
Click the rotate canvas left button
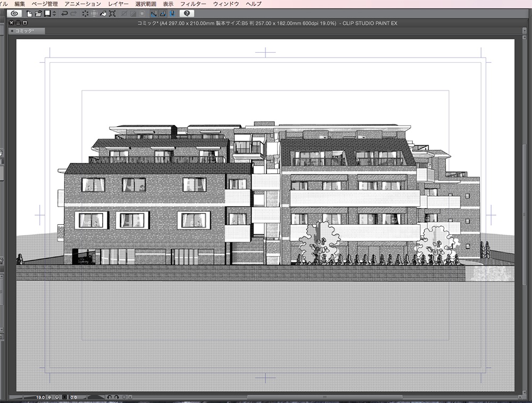click(110, 397)
